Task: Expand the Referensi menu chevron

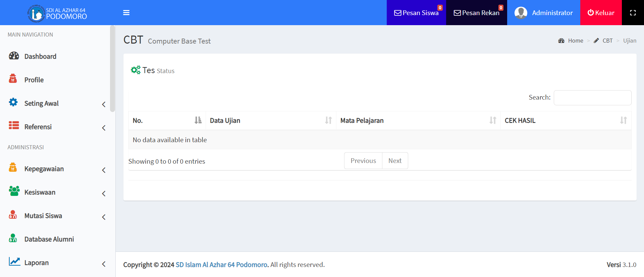Action: 104,128
